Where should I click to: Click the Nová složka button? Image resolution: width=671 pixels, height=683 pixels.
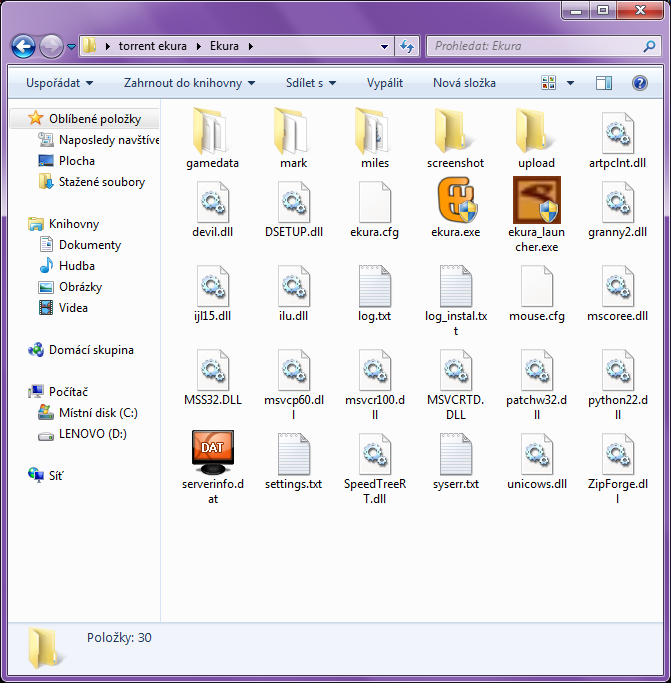coord(464,83)
